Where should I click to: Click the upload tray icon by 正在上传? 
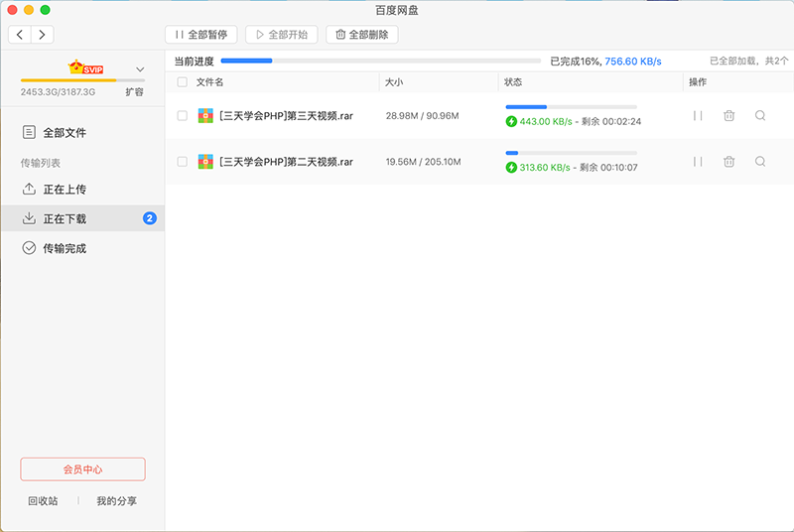click(x=29, y=189)
